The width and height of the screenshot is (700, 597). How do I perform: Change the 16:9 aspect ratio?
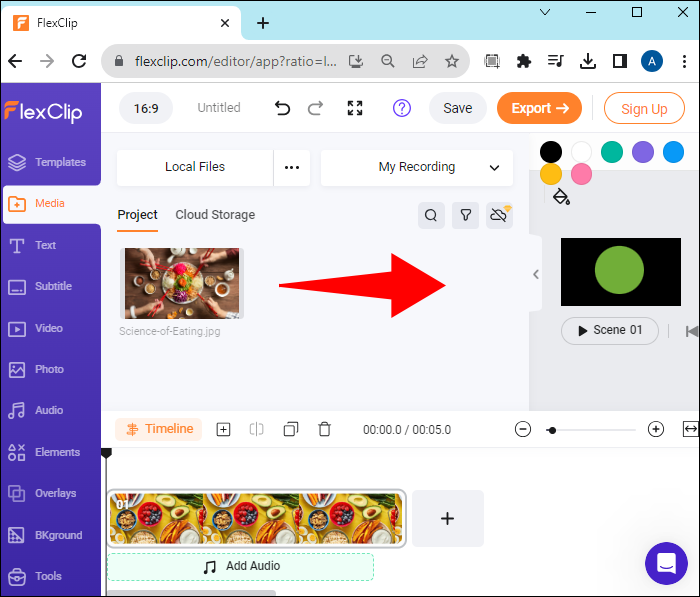[146, 108]
